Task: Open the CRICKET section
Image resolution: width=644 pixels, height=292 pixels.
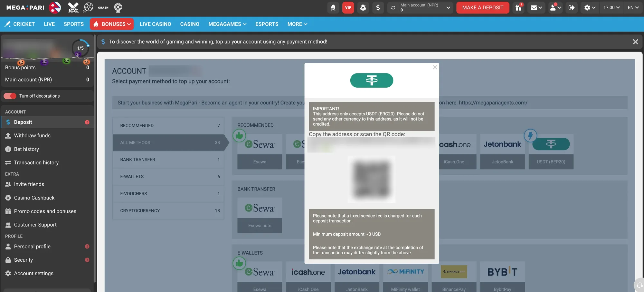Action: [x=20, y=24]
